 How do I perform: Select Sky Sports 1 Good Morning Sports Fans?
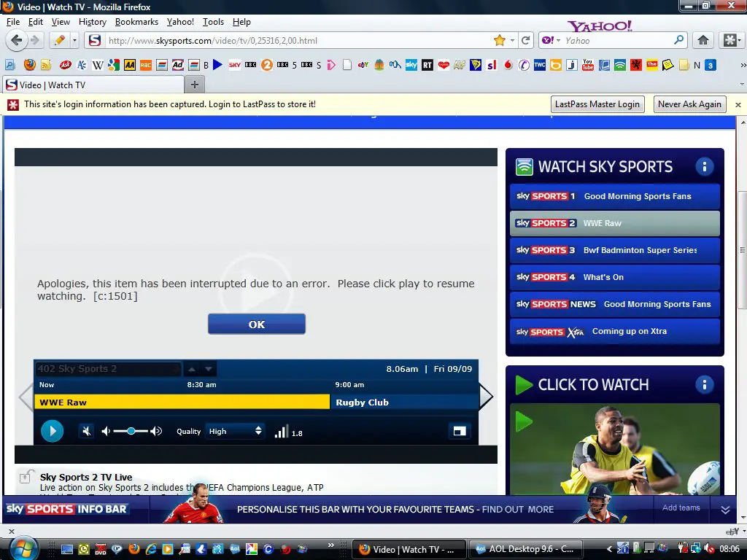(614, 196)
